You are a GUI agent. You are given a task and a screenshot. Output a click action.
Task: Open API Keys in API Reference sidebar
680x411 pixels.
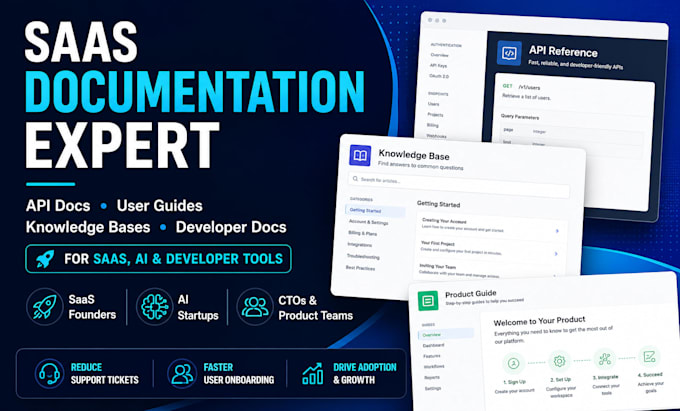(438, 65)
